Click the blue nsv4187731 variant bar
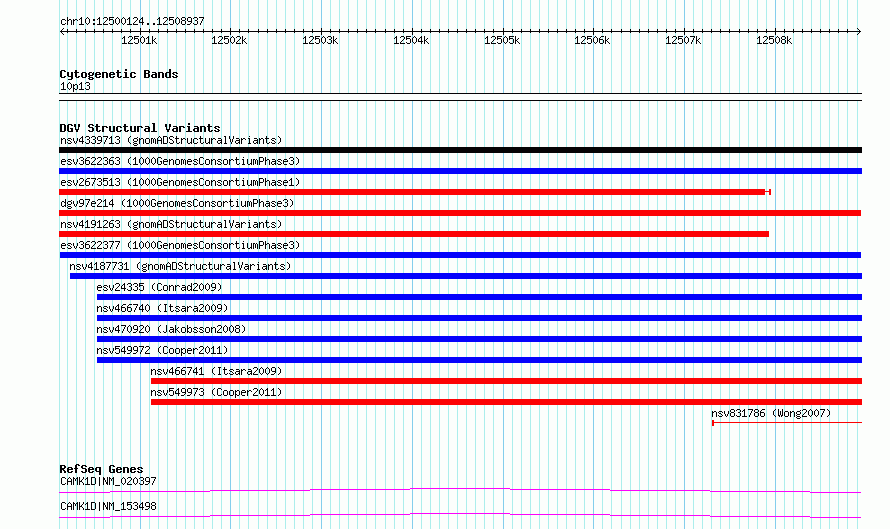This screenshot has height=529, width=890. (x=466, y=276)
